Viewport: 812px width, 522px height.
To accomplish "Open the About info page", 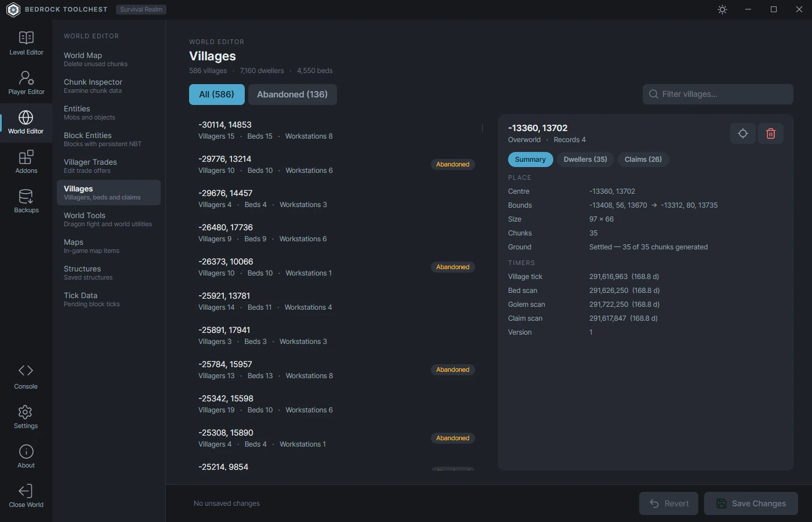I will click(x=26, y=456).
